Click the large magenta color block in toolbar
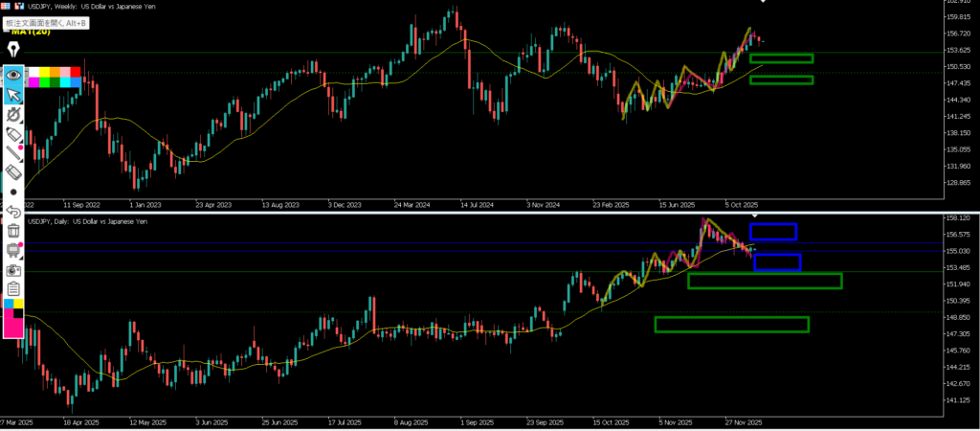Viewport: 980px width, 431px height. click(x=13, y=326)
